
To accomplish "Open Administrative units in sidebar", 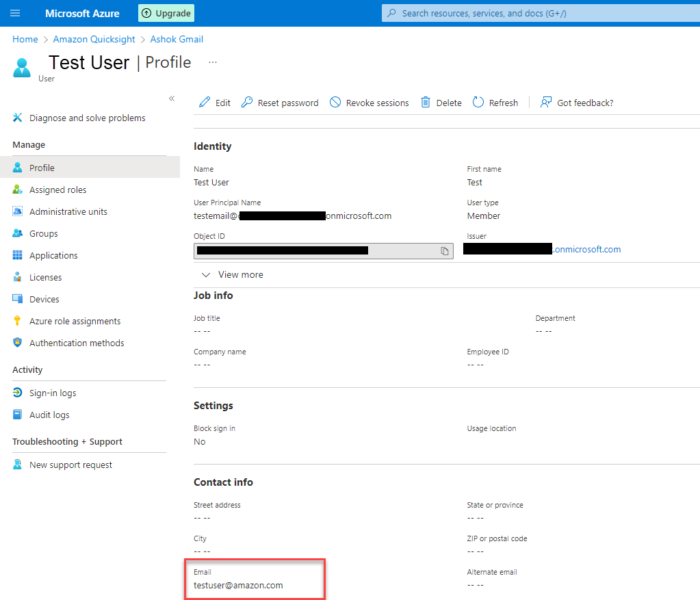I will click(68, 211).
